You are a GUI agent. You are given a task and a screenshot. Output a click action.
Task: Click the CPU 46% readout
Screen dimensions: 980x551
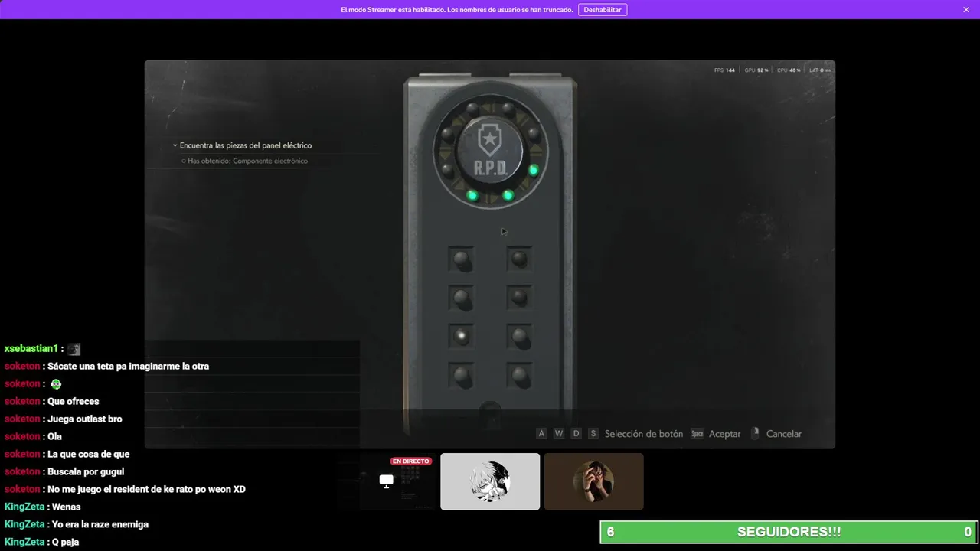(x=789, y=70)
